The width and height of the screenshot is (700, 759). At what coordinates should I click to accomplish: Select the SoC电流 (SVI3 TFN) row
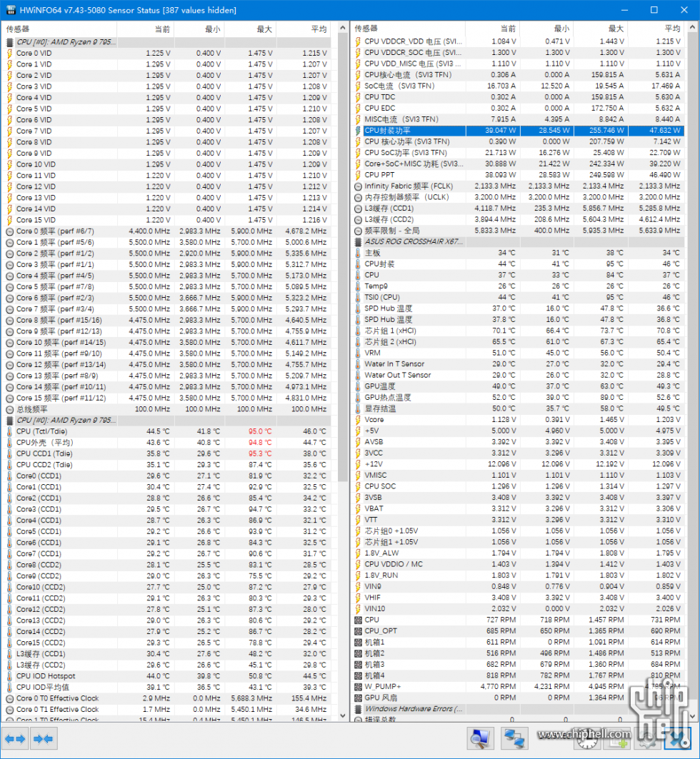518,86
